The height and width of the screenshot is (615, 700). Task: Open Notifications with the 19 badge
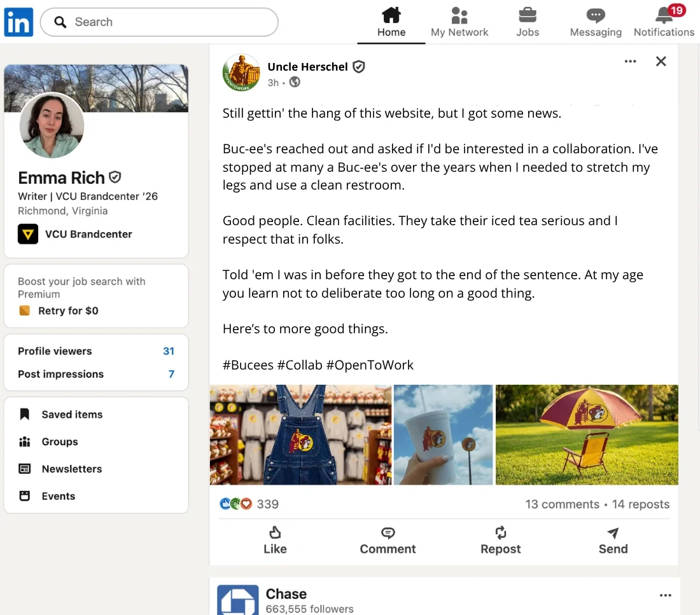664,22
